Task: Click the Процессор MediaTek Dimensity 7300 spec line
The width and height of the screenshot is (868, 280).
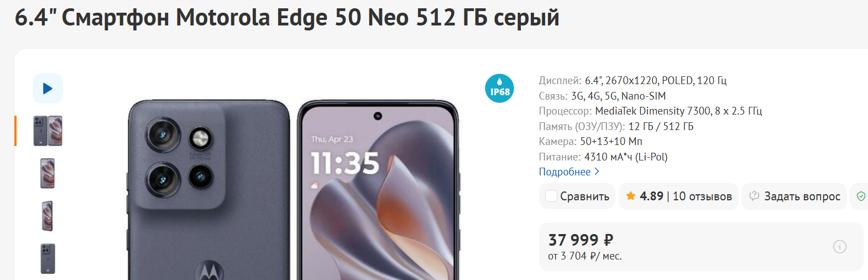Action: [650, 111]
